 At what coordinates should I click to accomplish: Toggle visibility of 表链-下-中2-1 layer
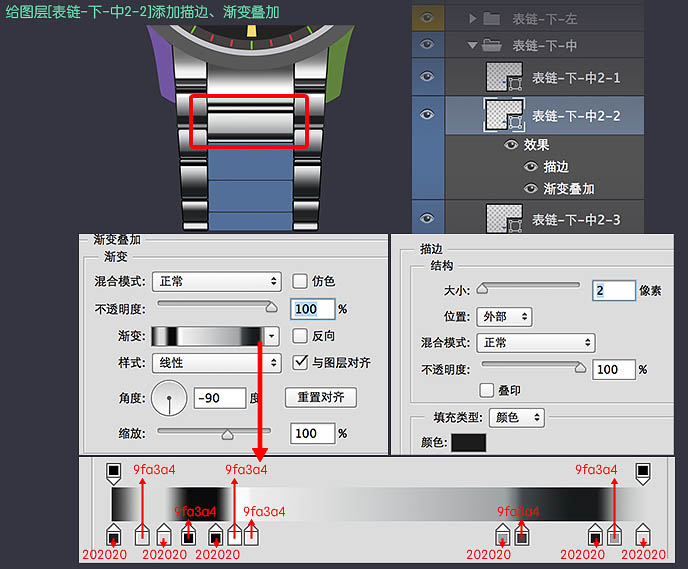coord(427,77)
